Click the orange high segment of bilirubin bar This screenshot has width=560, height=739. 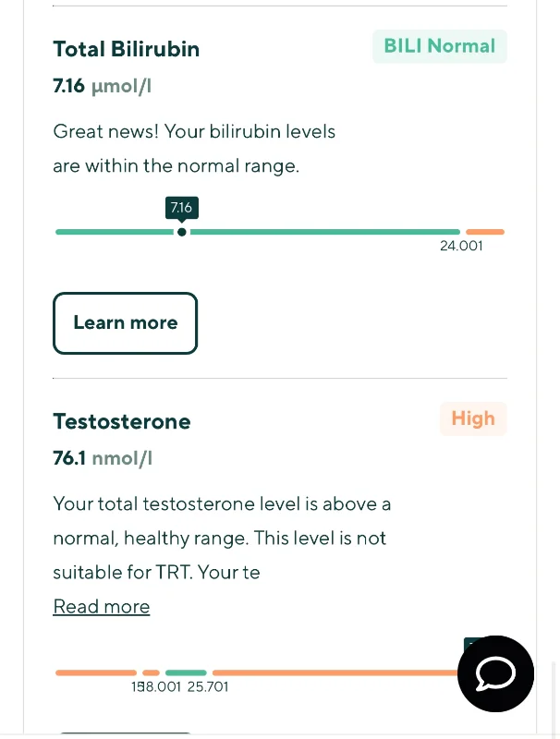click(x=485, y=232)
